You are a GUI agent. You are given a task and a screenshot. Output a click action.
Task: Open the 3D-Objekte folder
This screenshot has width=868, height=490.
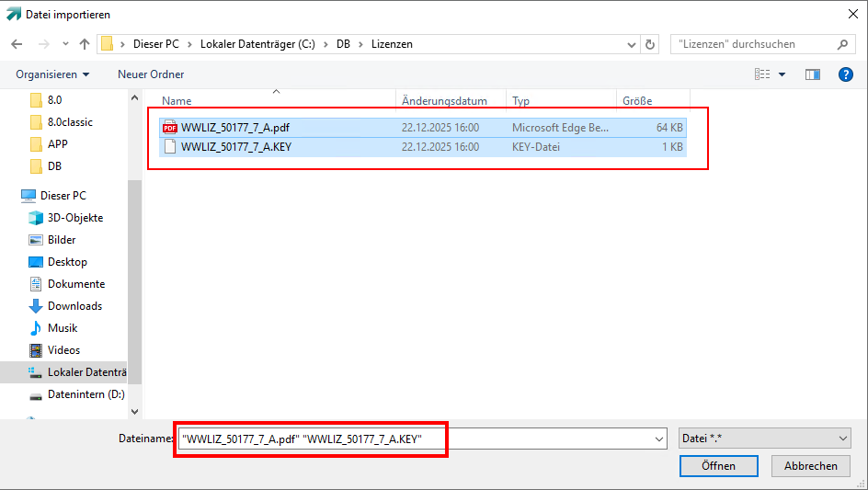(x=74, y=218)
